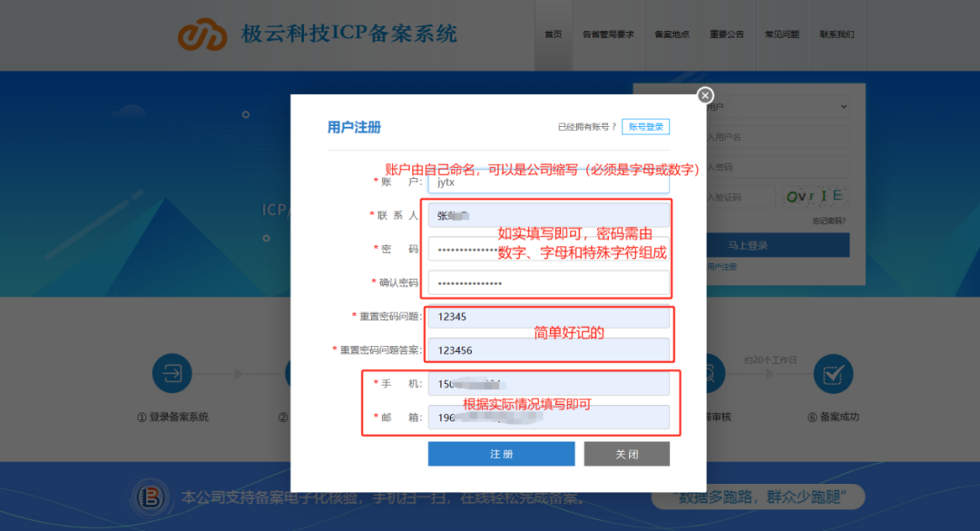The height and width of the screenshot is (531, 980).
Task: Click the 马上登录 login button
Action: tap(748, 245)
